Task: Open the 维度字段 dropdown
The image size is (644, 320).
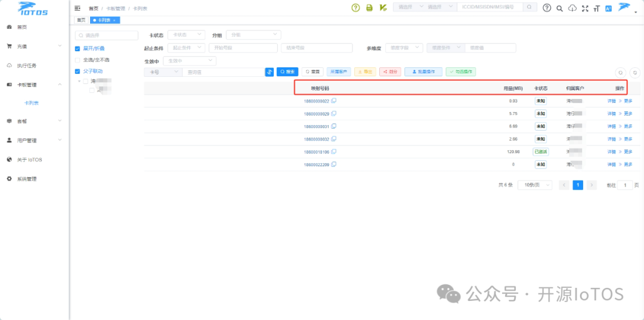Action: pos(404,48)
